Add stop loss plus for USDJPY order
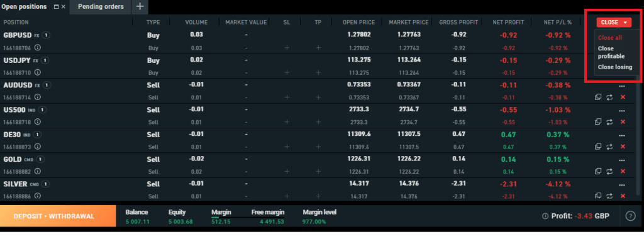Image resolution: width=644 pixels, height=236 pixels. (287, 72)
